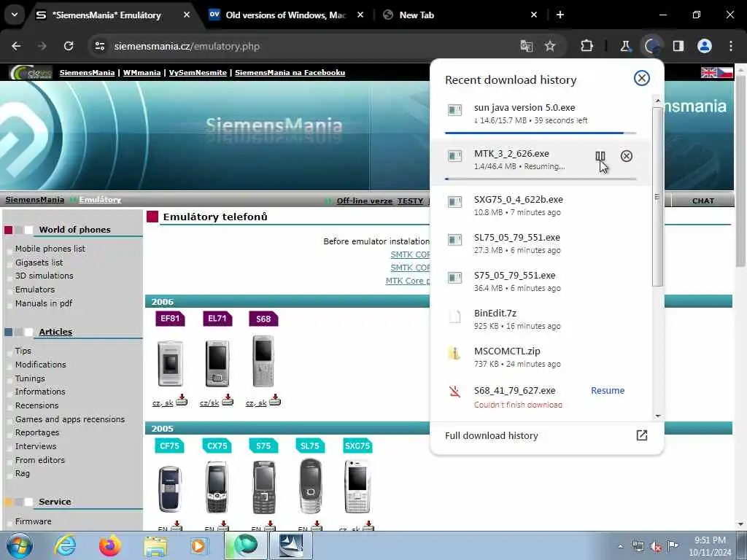
Task: Open MSCOMCTL.zip in download list
Action: click(541, 357)
